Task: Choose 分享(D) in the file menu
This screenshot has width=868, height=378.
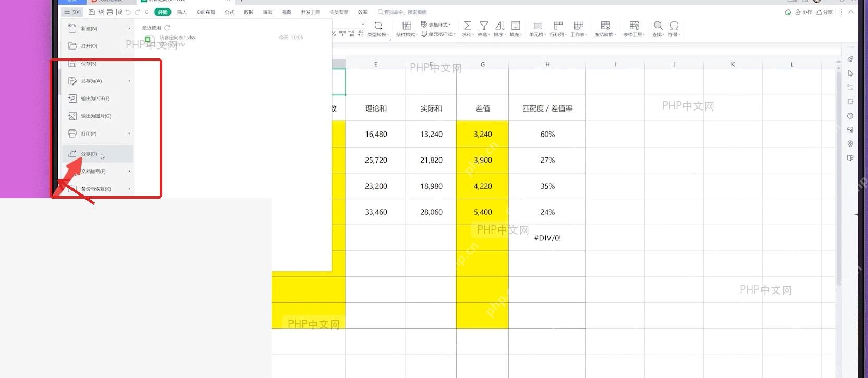Action: [x=98, y=154]
